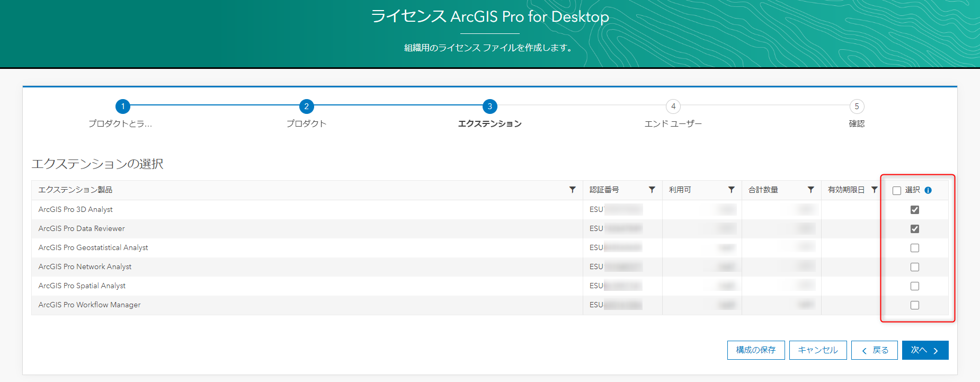
Task: Click ArcGIS Pro Geostatistical Analyst row name
Action: click(93, 247)
